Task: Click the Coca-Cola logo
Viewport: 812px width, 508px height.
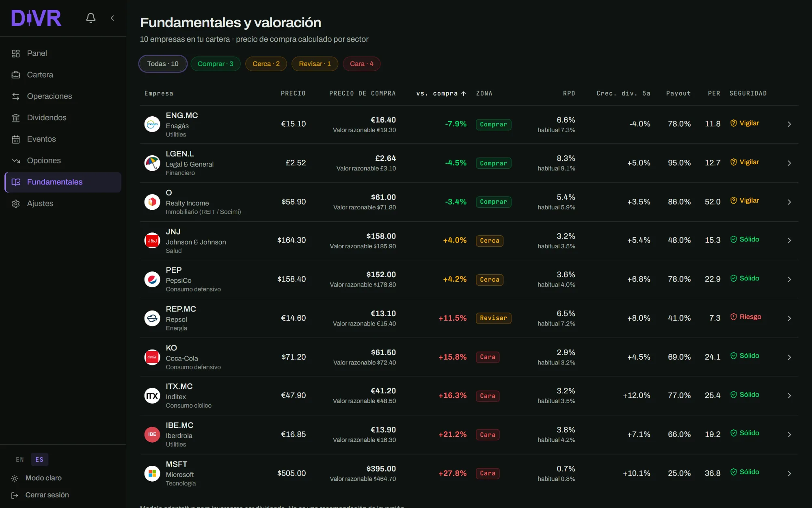Action: (152, 357)
